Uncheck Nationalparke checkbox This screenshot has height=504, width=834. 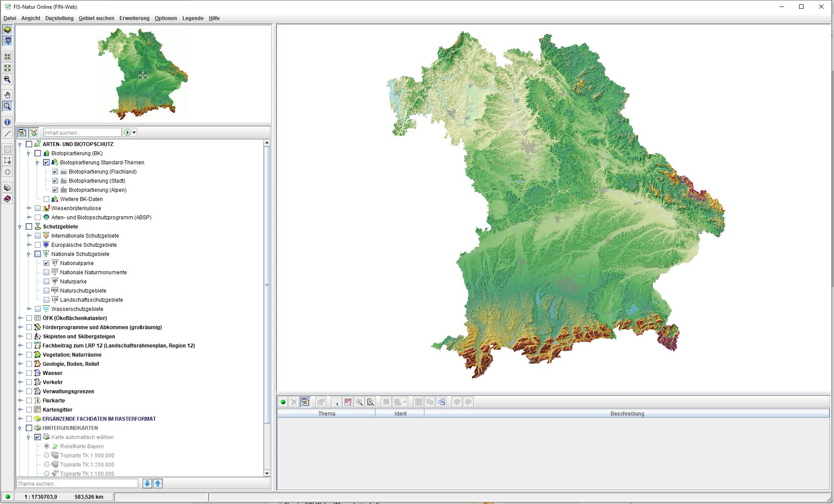coord(46,263)
